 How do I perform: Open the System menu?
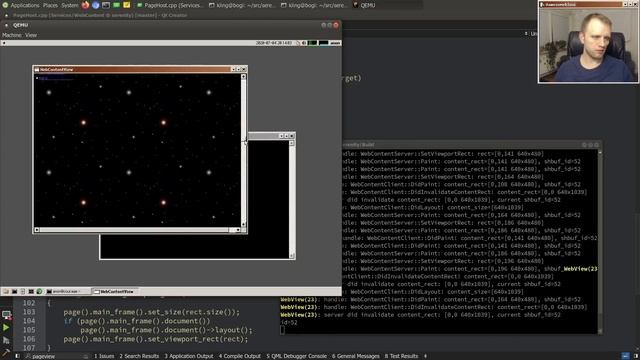(69, 5)
